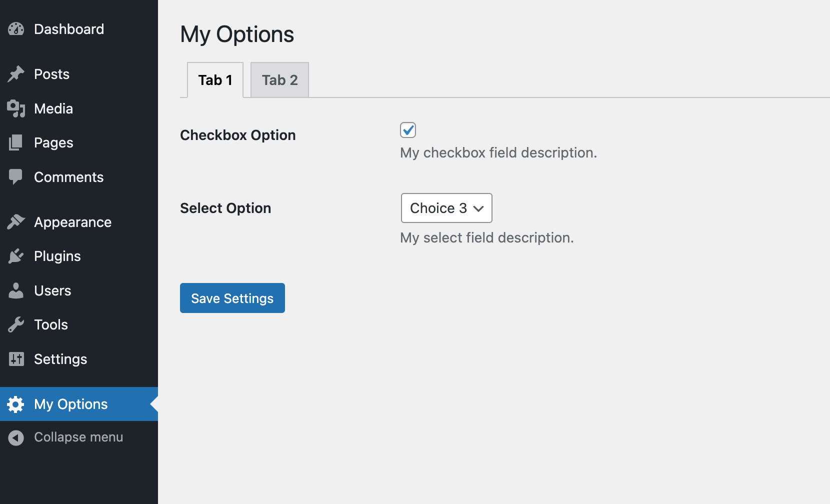
Task: Open the Media menu item
Action: tap(53, 108)
